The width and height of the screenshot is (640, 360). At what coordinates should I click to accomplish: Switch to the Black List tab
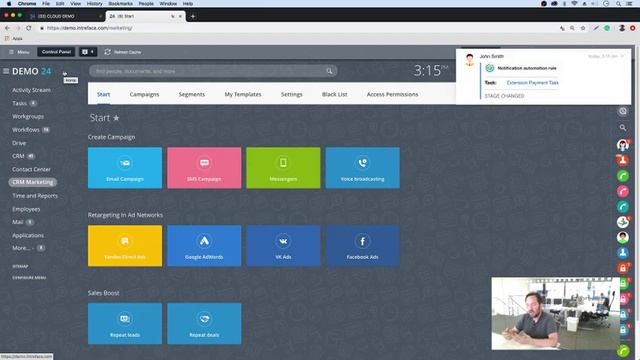coord(335,94)
